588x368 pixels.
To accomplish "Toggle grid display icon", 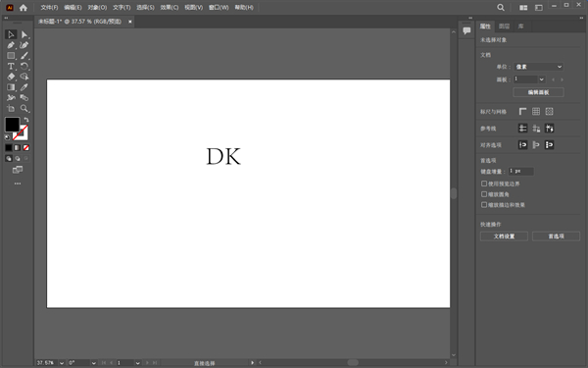I will [x=536, y=112].
